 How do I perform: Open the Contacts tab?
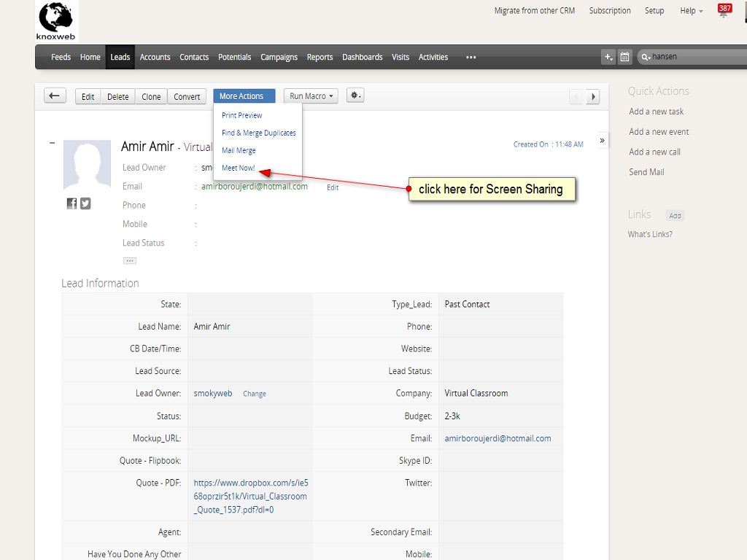tap(194, 57)
